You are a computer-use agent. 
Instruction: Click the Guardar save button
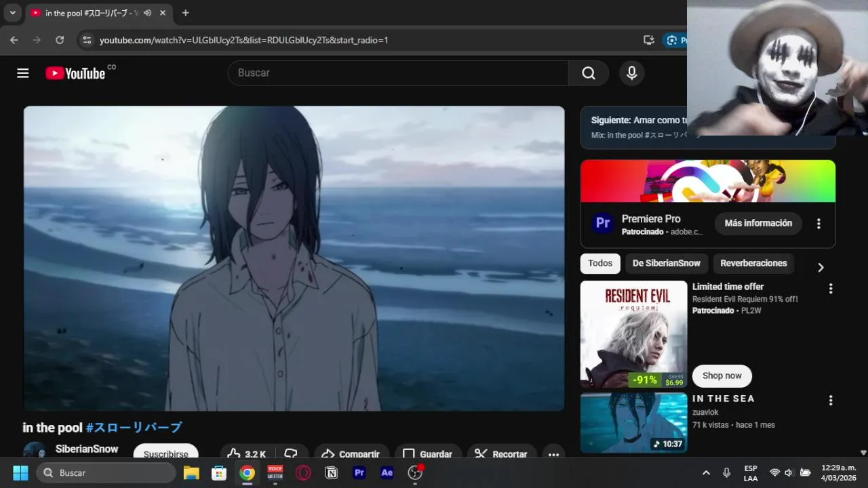(x=428, y=453)
